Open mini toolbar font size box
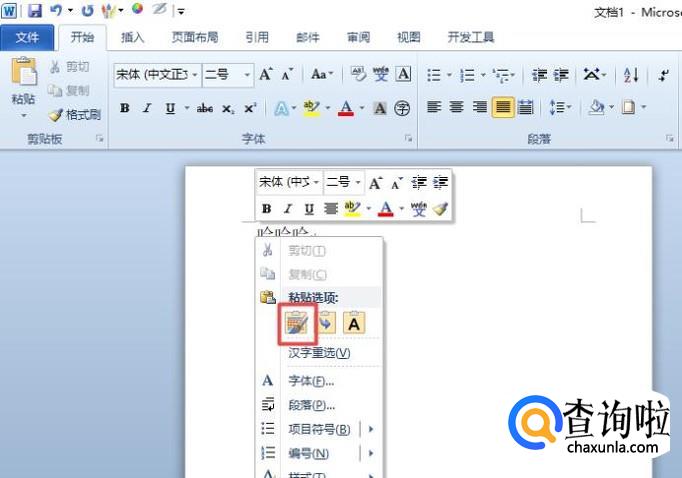This screenshot has width=682, height=478. 344,182
